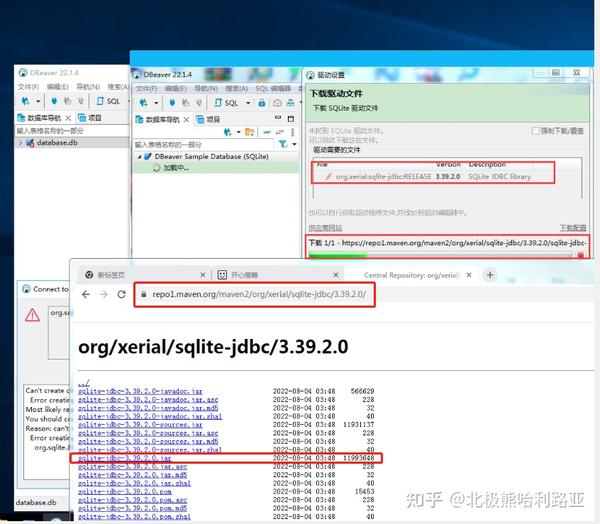Click lock transaction icon in middle DBeaver toolbar
The height and width of the screenshot is (524, 600).
click(262, 103)
